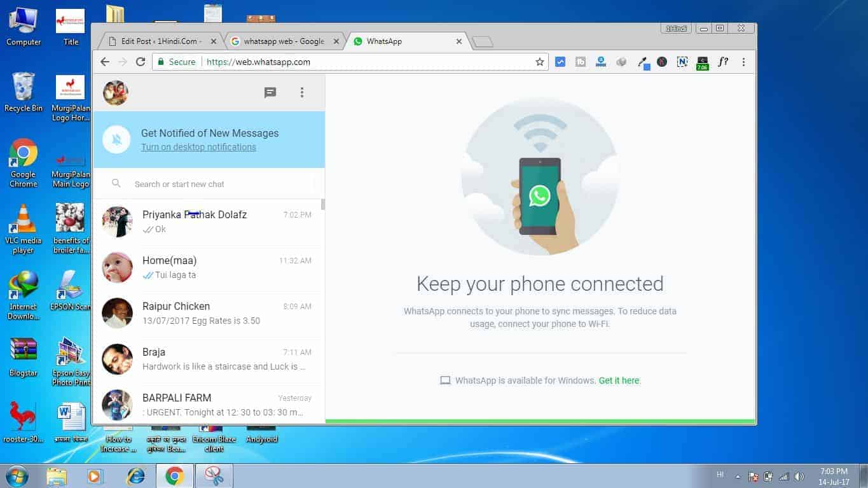868x488 pixels.
Task: Reload the WhatsApp page
Action: (x=141, y=62)
